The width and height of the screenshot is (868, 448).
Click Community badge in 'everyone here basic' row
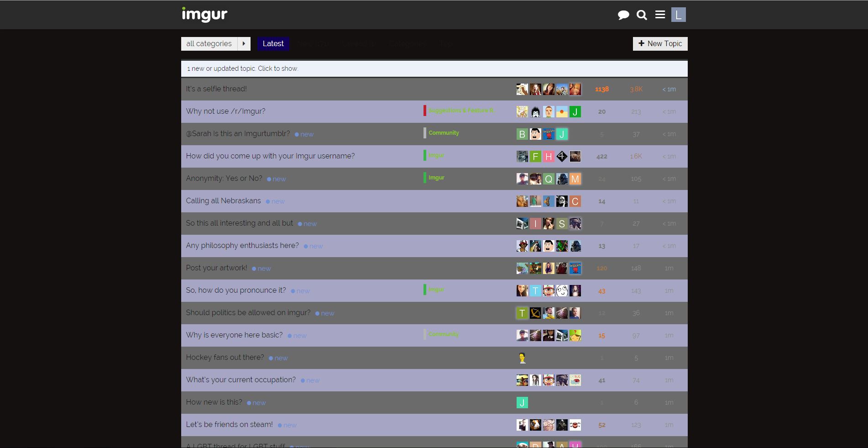441,334
